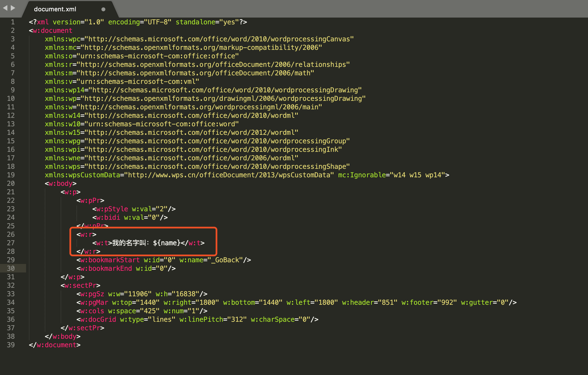The height and width of the screenshot is (375, 588).
Task: Click the xml version declaration text
Action: [x=138, y=22]
